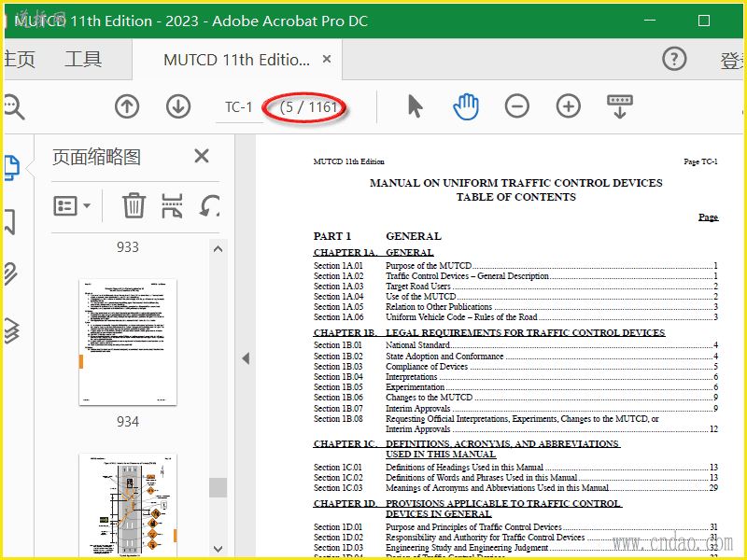This screenshot has width=747, height=560.
Task: Click Section 1D.01 Purpose and Principles entry
Action: [x=515, y=526]
